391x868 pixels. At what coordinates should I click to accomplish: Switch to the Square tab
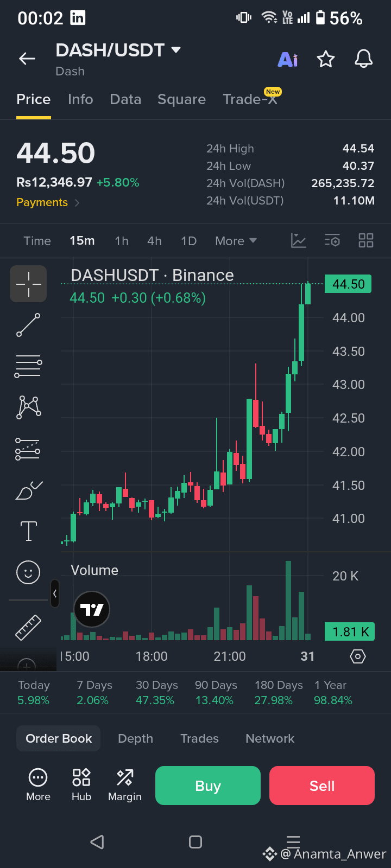tap(181, 99)
